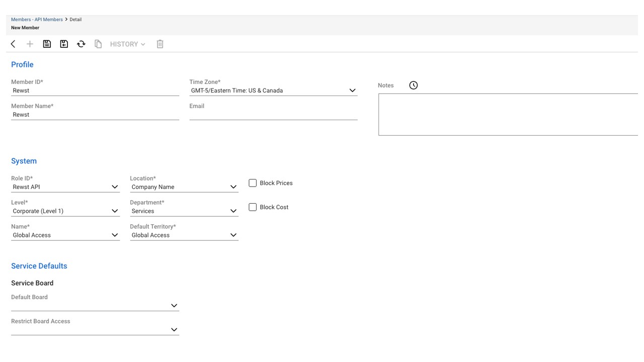The width and height of the screenshot is (644, 362).
Task: Click the Copy member icon
Action: (98, 44)
